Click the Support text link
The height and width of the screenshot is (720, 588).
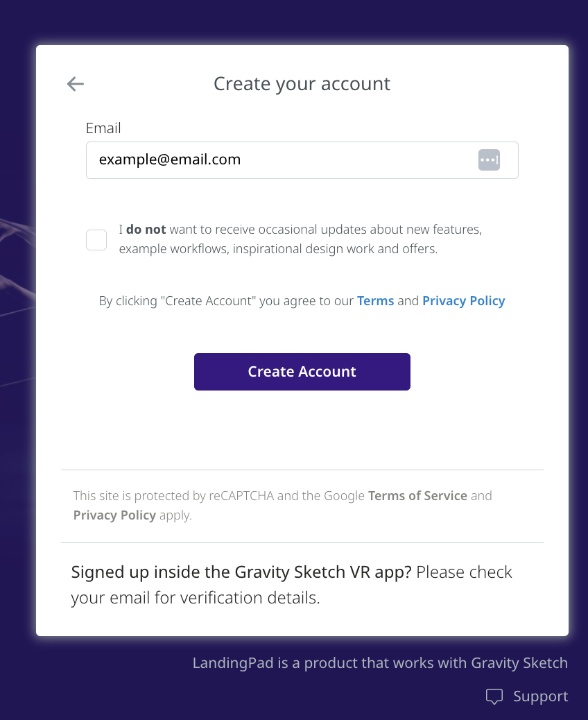[x=541, y=696]
